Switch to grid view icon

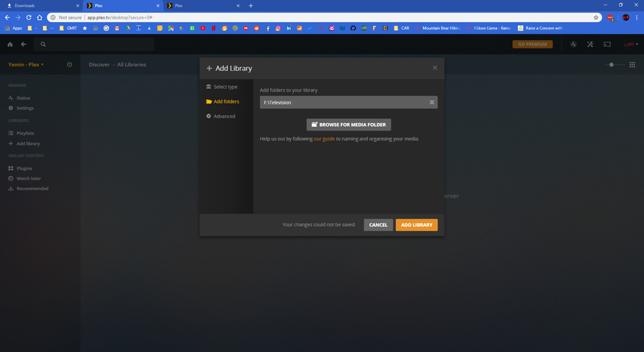click(632, 65)
